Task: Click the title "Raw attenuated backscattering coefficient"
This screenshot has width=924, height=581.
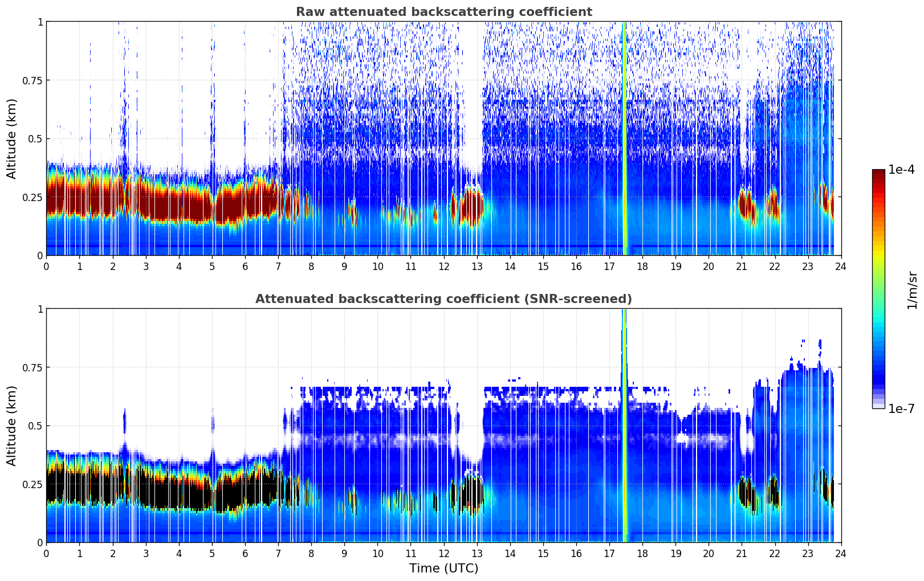Action: tap(443, 12)
